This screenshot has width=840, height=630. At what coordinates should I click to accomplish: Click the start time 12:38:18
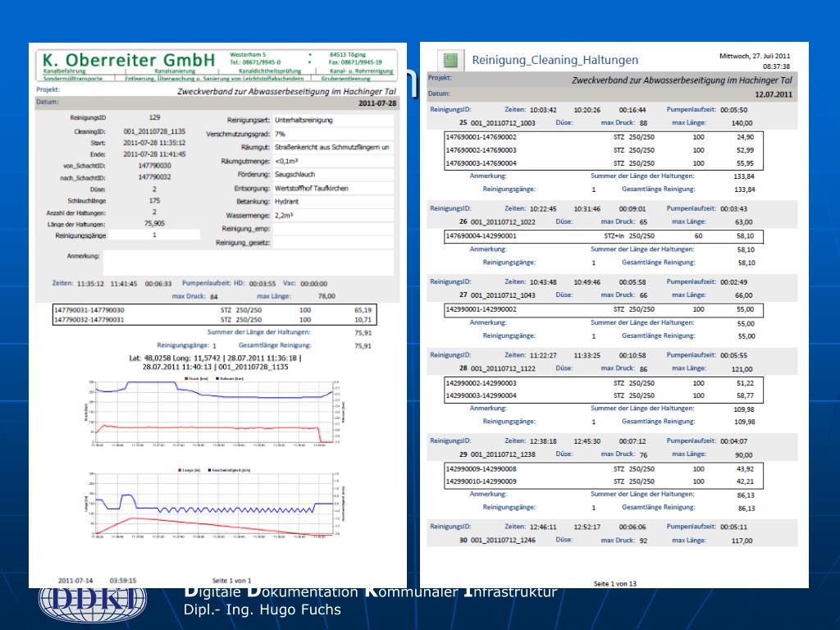point(543,441)
